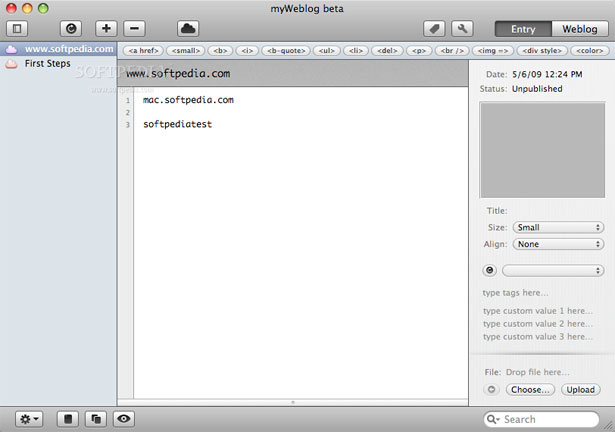Open settings with the wrench icon

point(462,29)
